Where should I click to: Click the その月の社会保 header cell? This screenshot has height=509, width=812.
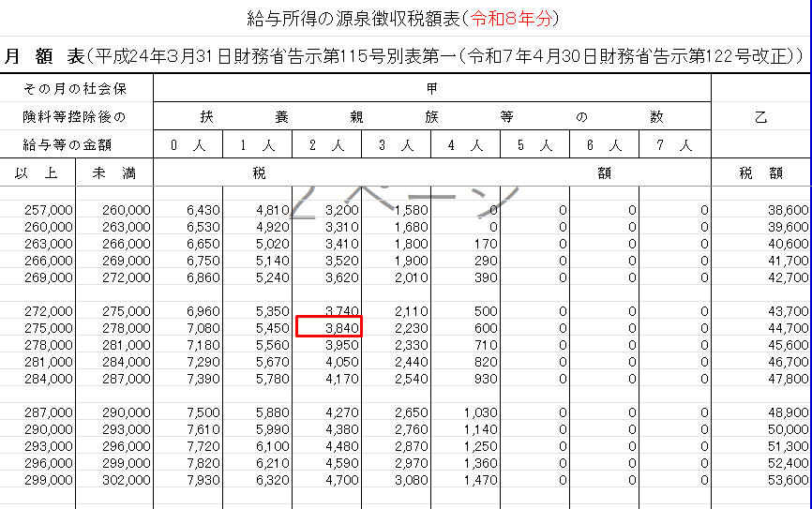click(x=75, y=89)
